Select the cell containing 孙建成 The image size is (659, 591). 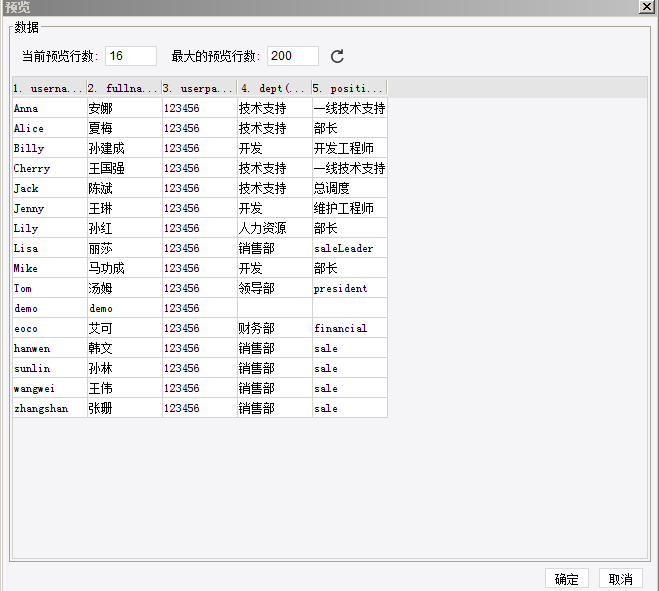(x=124, y=148)
